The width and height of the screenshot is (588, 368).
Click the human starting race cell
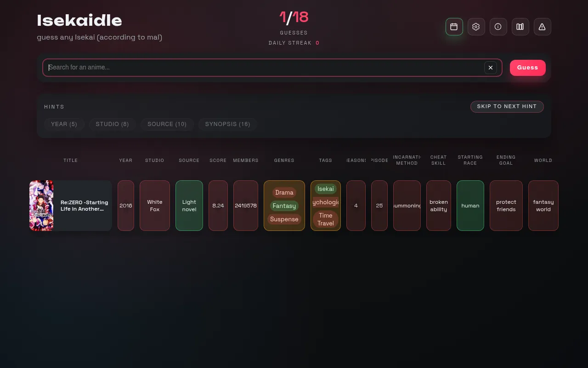click(x=470, y=206)
